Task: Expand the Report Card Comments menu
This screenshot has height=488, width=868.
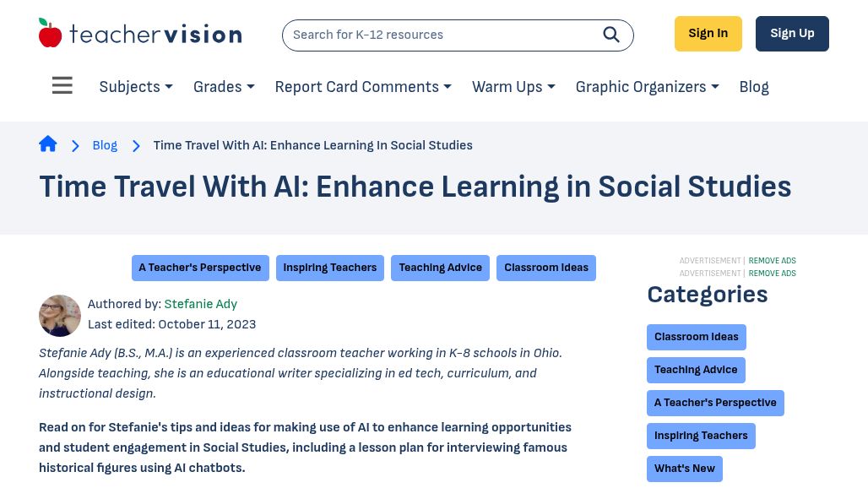Action: click(363, 87)
